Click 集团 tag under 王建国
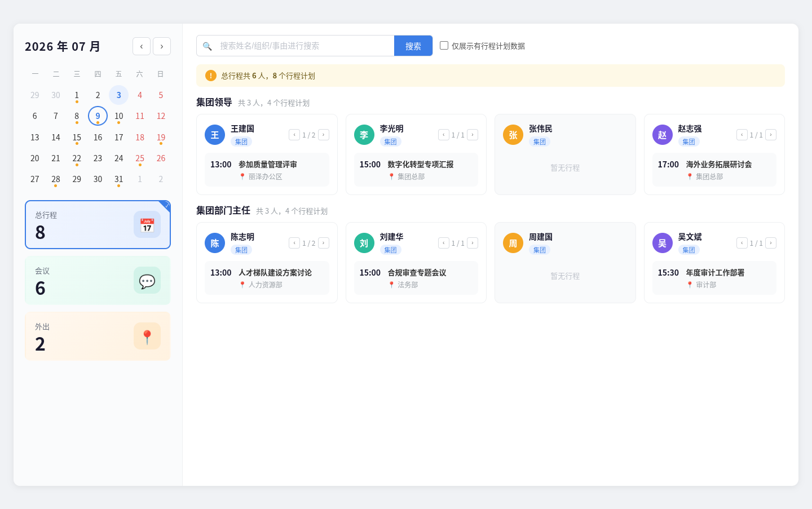The width and height of the screenshot is (812, 509). click(x=241, y=142)
